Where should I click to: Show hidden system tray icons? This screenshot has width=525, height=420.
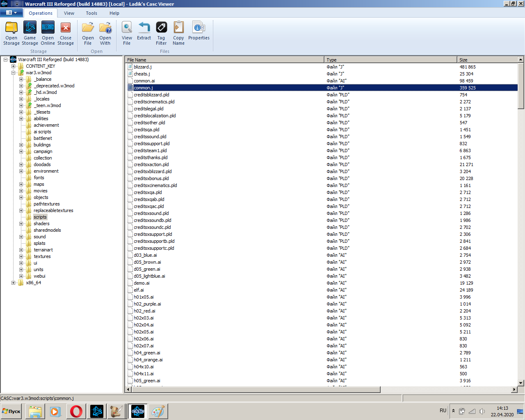pos(453,411)
